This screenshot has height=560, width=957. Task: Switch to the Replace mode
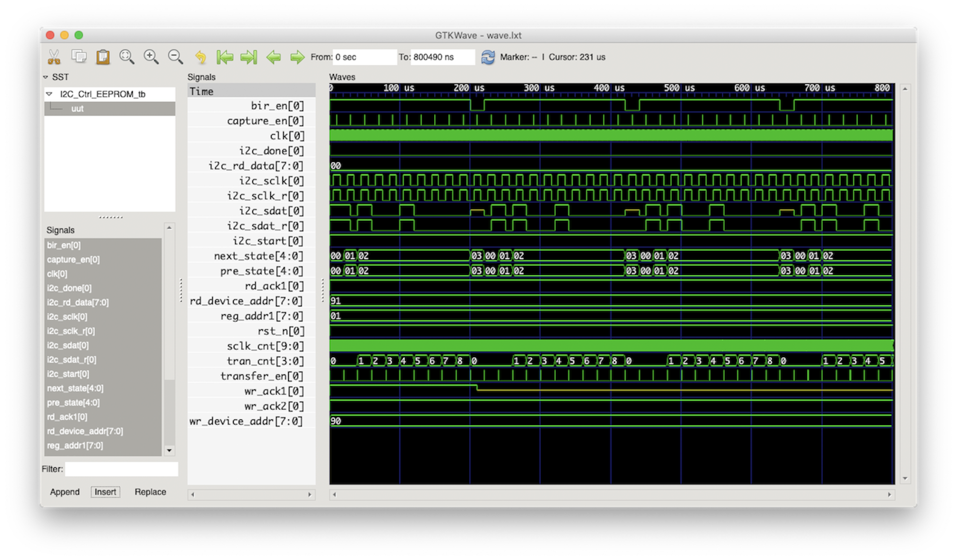click(x=151, y=492)
